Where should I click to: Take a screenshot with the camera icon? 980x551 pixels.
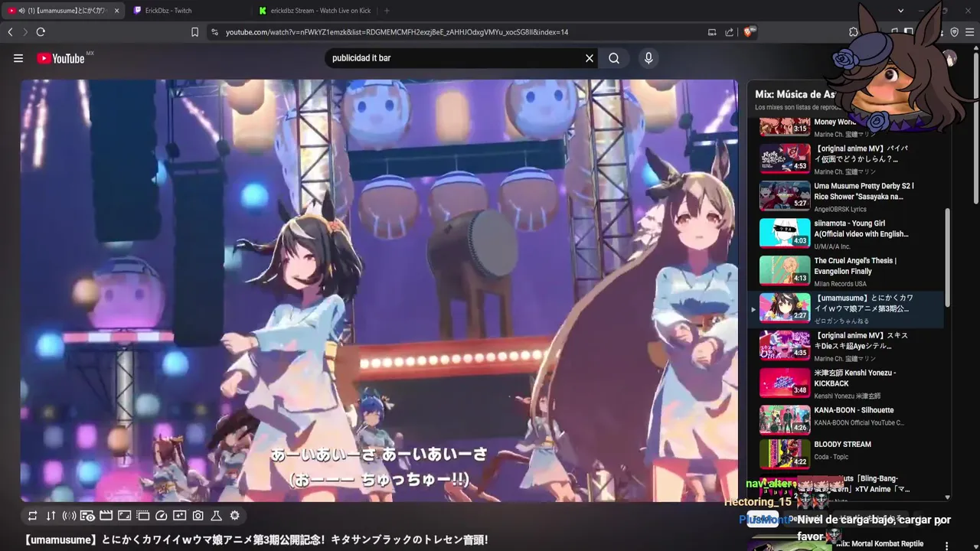coord(198,516)
